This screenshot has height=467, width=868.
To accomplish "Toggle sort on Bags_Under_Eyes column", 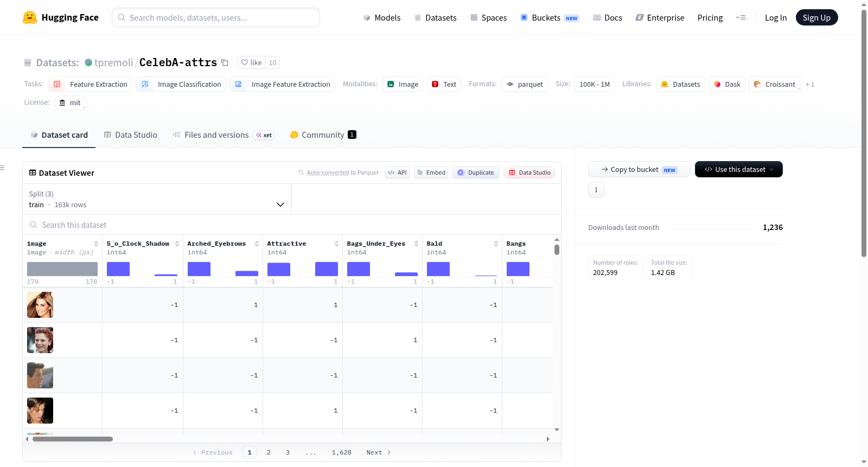I will point(416,244).
